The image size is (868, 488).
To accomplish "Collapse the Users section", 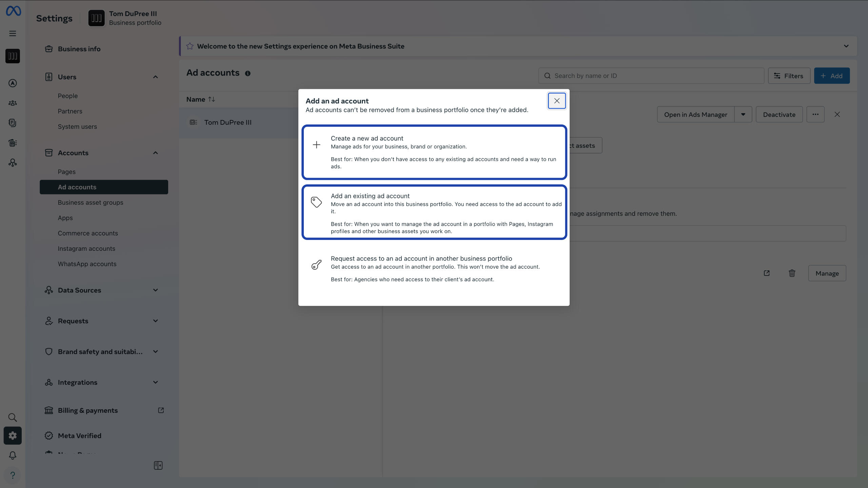I will coord(155,77).
